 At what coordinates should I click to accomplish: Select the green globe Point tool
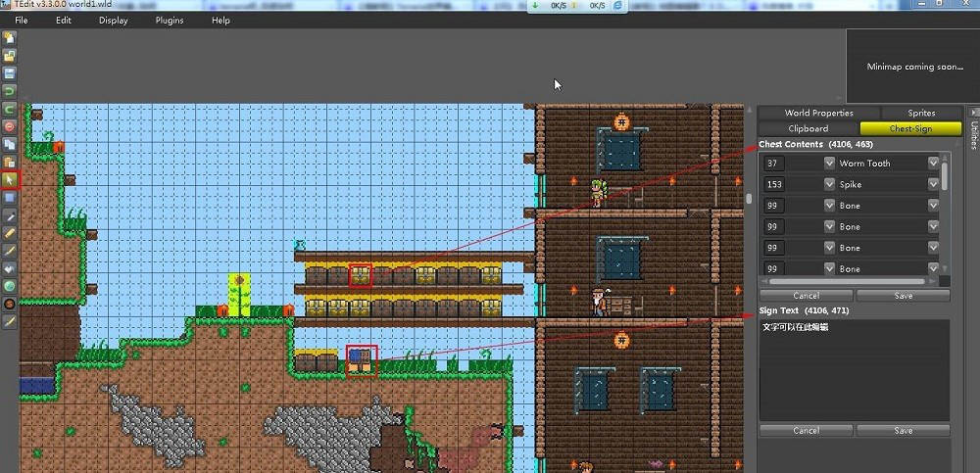[10, 286]
